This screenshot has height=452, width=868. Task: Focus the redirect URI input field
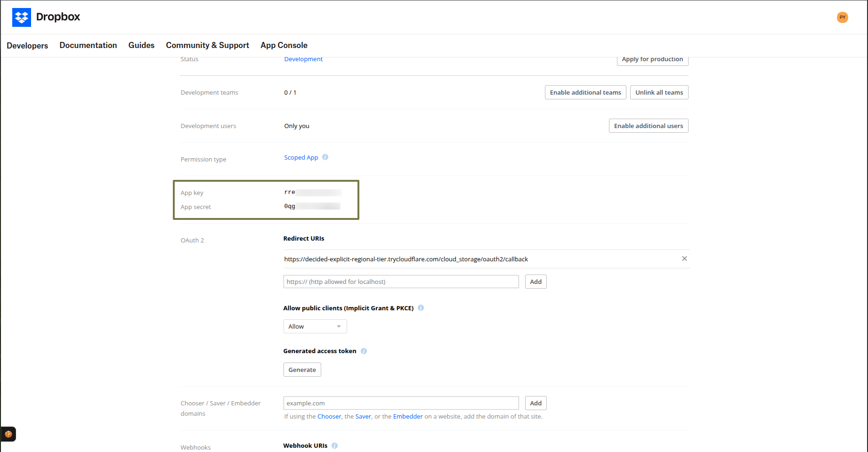pyautogui.click(x=401, y=282)
